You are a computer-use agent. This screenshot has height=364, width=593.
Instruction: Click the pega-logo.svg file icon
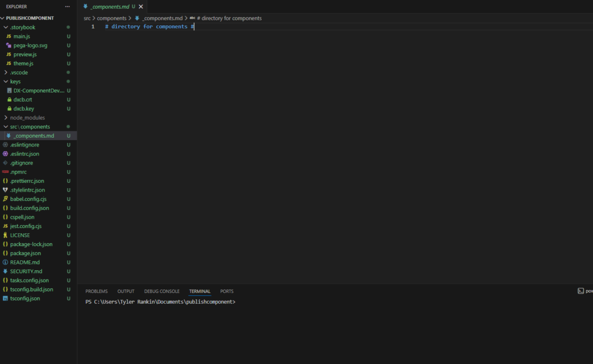(x=9, y=45)
